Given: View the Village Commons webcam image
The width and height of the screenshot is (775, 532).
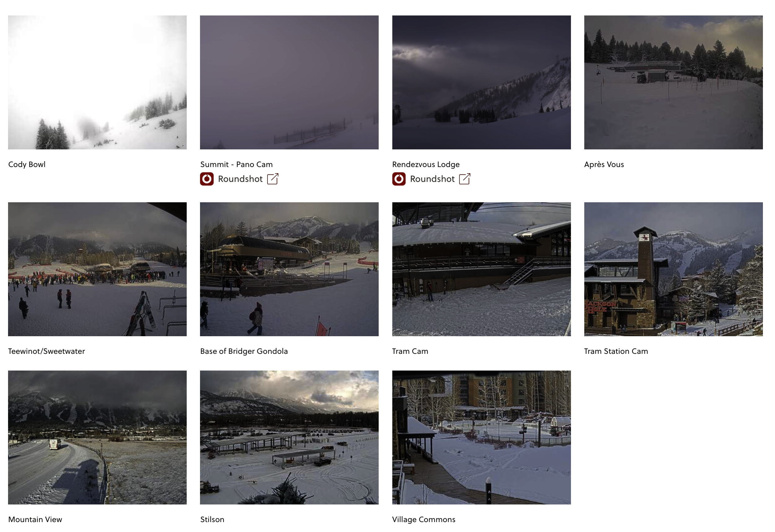Looking at the screenshot, I should click(x=481, y=438).
